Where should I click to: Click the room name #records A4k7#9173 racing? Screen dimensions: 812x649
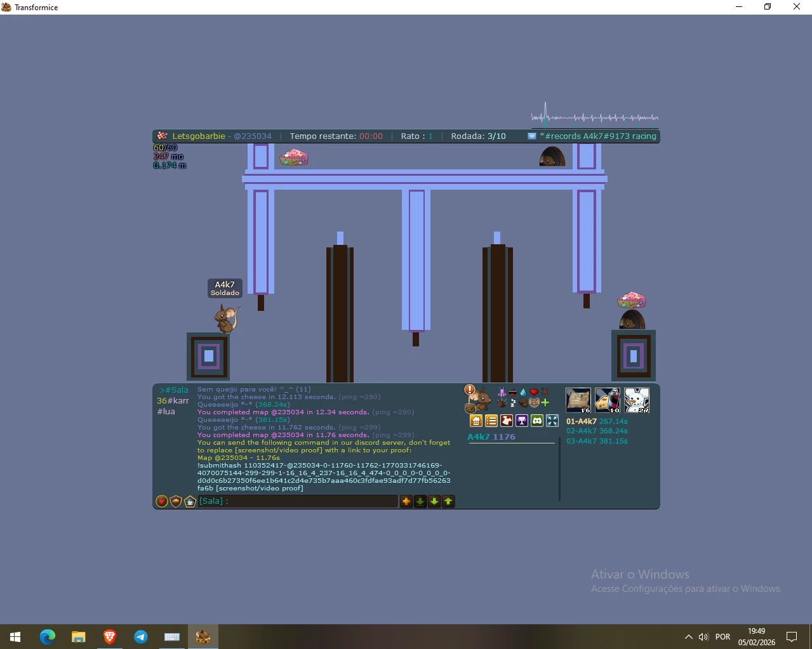598,136
